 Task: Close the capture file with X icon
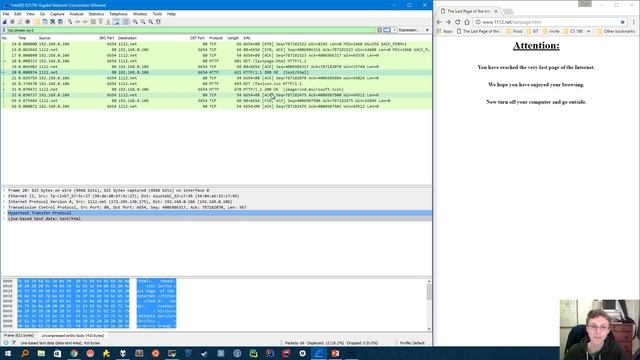coord(52,22)
